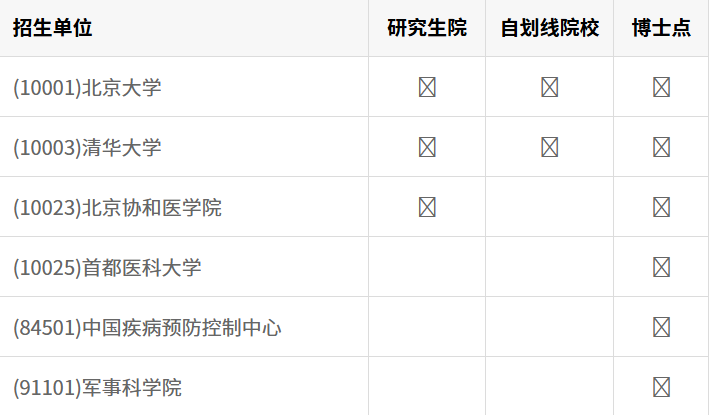709x415 pixels.
Task: Click the 研究生院 mark for 北京协和医学院
Action: (427, 207)
